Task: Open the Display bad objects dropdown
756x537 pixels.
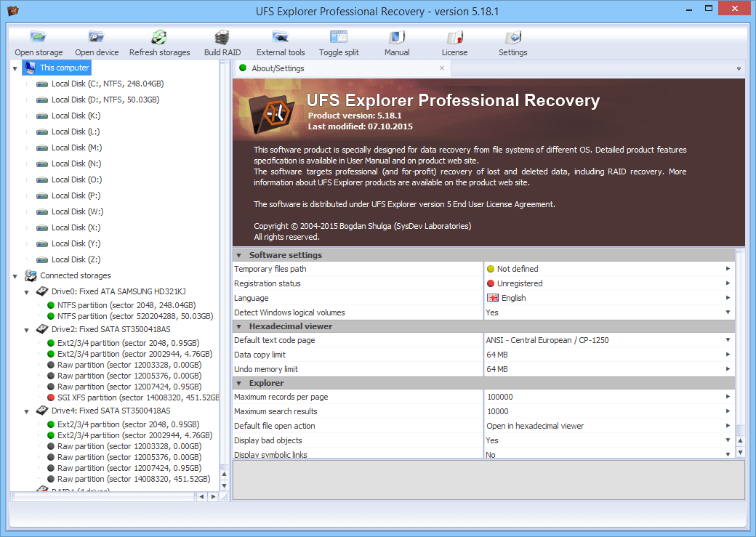Action: [728, 440]
